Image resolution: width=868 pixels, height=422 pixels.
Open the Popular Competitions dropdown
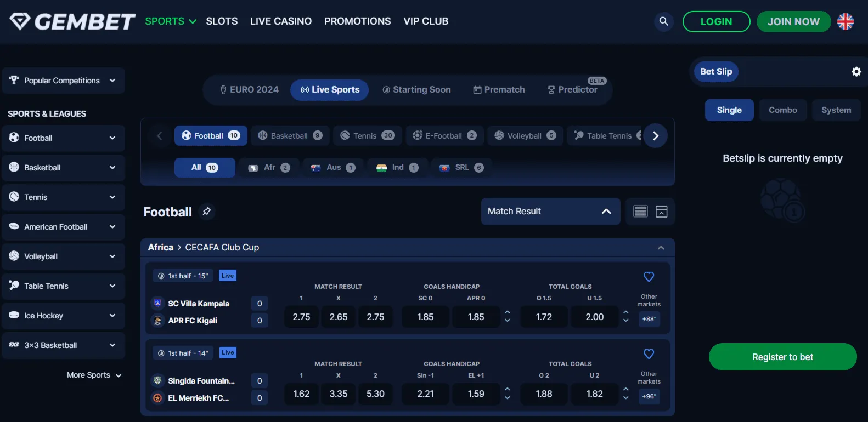(x=64, y=81)
